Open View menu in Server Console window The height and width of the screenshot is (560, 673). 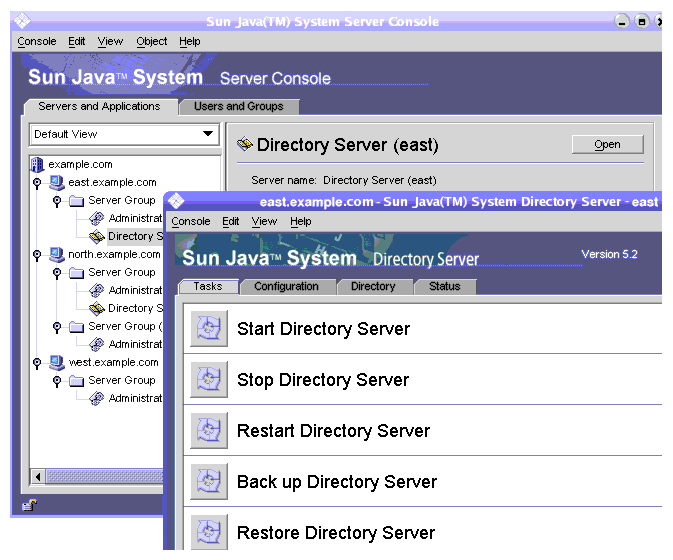coord(110,42)
